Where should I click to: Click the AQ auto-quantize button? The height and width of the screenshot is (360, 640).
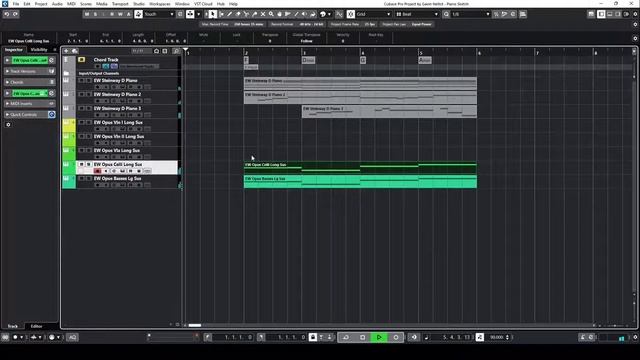[x=72, y=337]
